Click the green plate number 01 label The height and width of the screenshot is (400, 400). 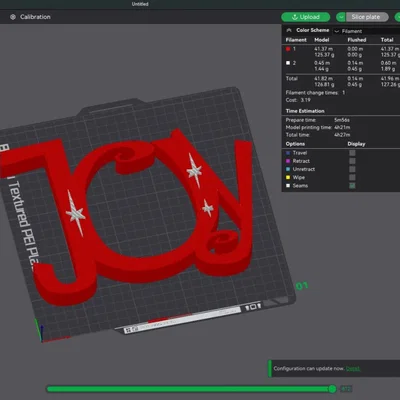(302, 286)
